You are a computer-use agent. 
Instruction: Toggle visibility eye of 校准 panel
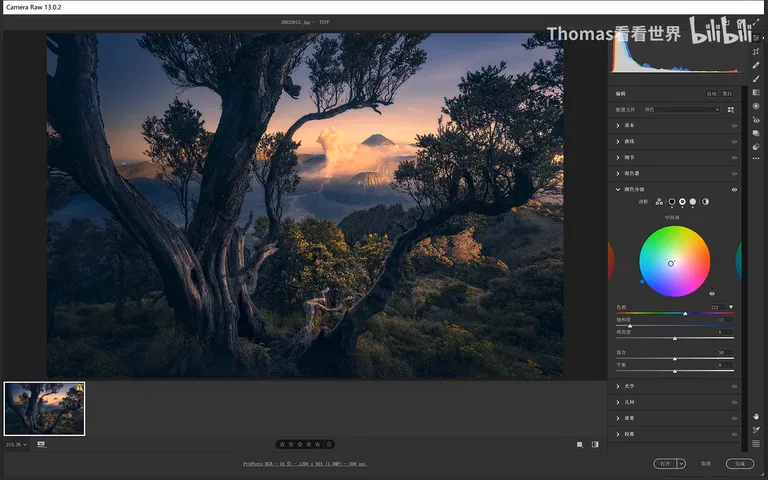(x=734, y=434)
